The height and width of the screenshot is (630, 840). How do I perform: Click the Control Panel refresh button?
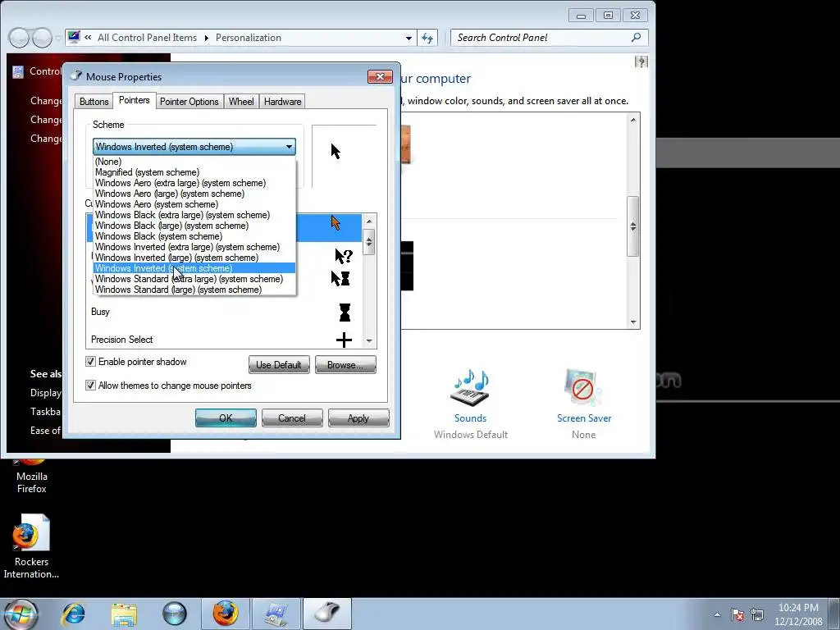[427, 38]
